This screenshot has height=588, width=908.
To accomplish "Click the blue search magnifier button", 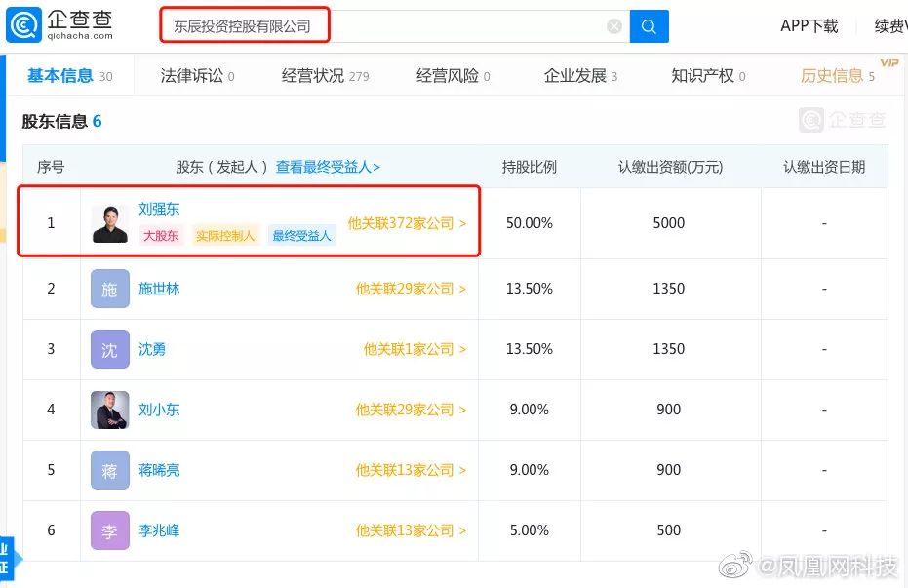I will tap(649, 26).
